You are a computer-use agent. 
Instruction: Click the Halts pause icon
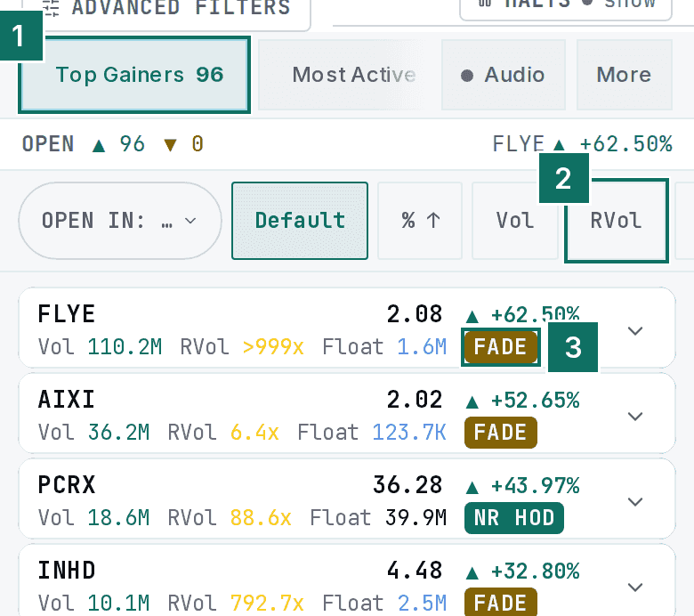click(485, 4)
